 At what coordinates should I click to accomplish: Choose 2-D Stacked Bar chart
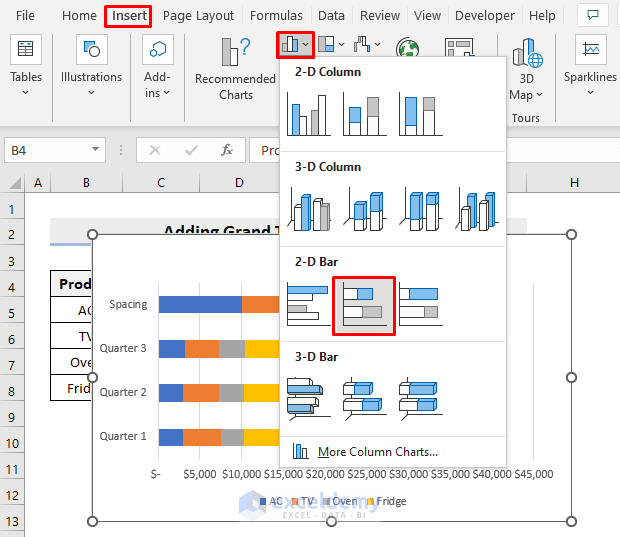(x=364, y=306)
